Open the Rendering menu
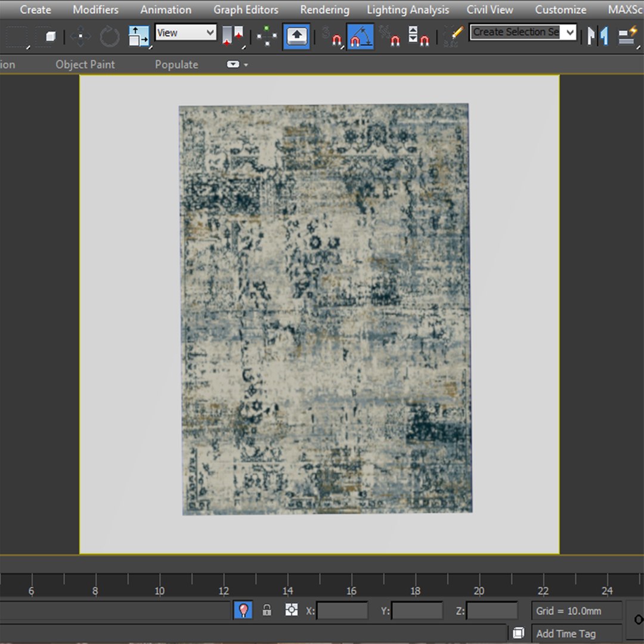Viewport: 644px width, 644px height. pyautogui.click(x=324, y=10)
